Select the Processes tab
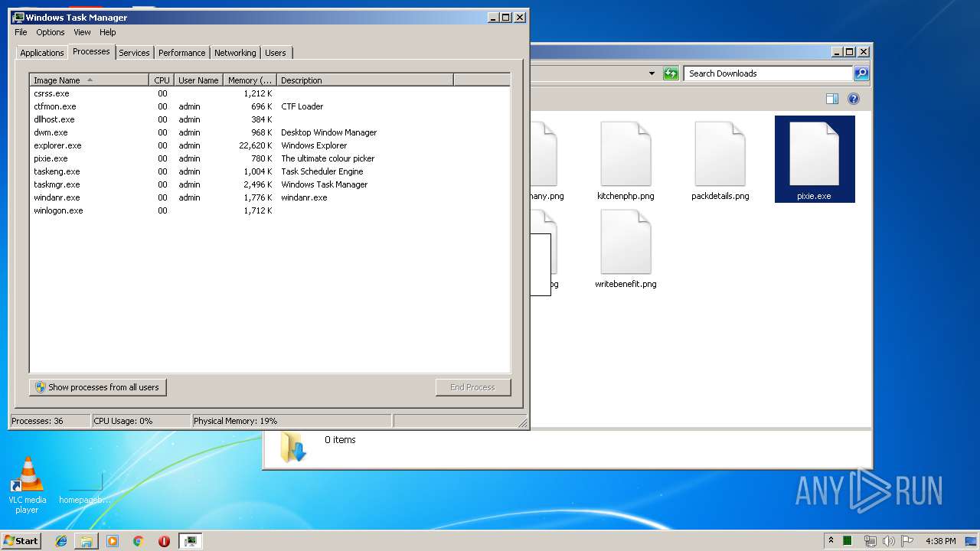Screen dimensions: 980x551 tap(91, 51)
